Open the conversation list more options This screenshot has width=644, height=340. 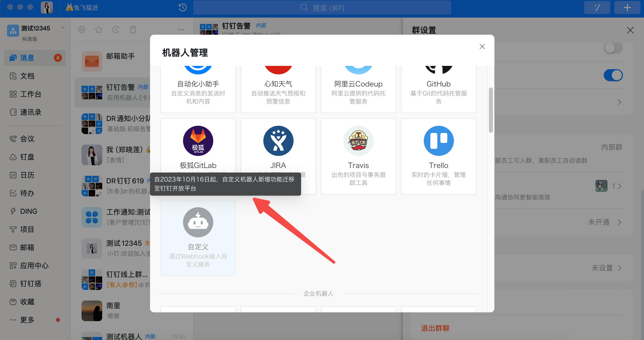click(x=181, y=30)
